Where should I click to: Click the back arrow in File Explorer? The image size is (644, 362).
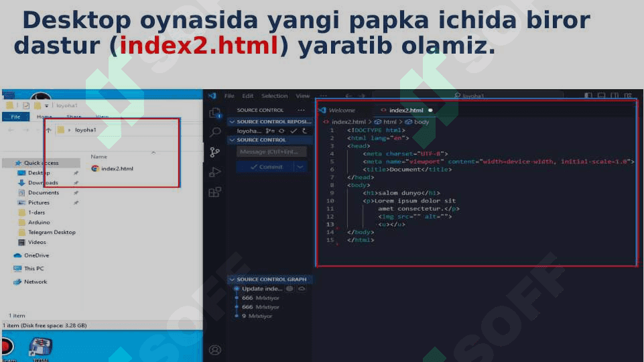tap(11, 130)
